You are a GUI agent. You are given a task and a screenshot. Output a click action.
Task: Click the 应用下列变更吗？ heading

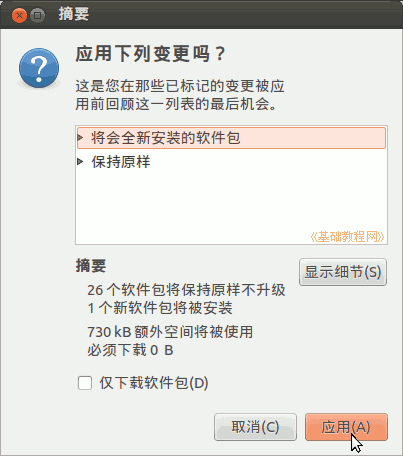point(151,54)
